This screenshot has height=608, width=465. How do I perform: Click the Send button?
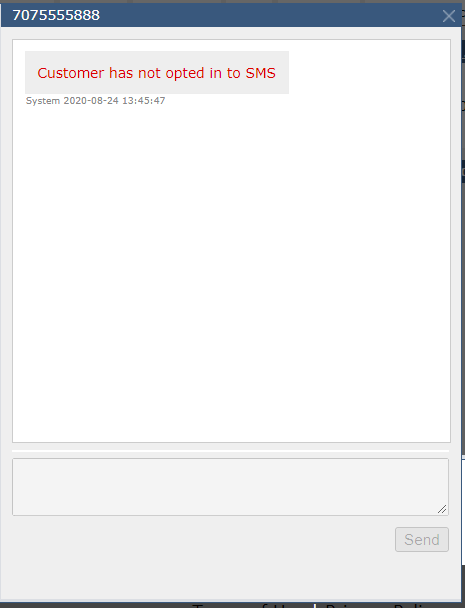tap(422, 539)
